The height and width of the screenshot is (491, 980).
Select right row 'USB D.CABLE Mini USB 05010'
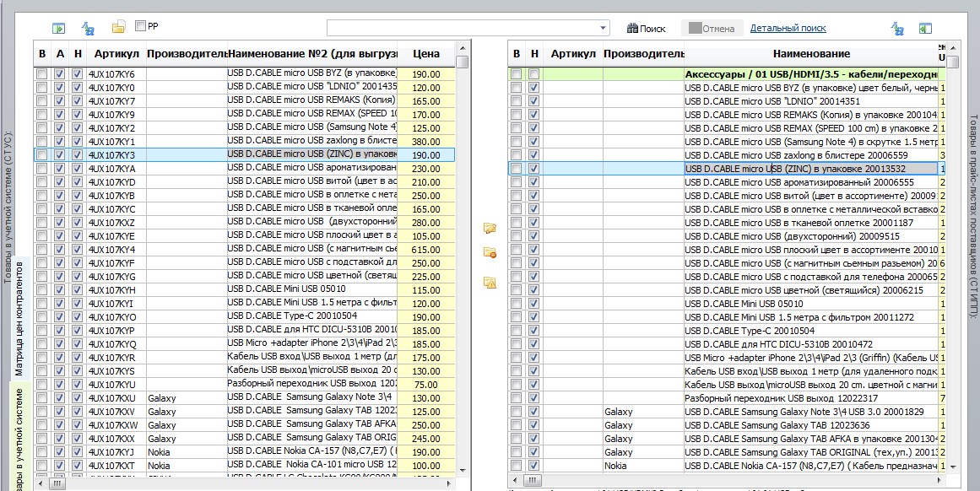[x=810, y=304]
